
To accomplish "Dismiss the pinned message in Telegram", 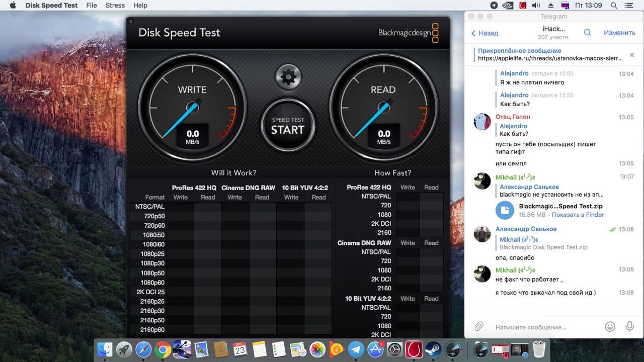I will point(632,55).
